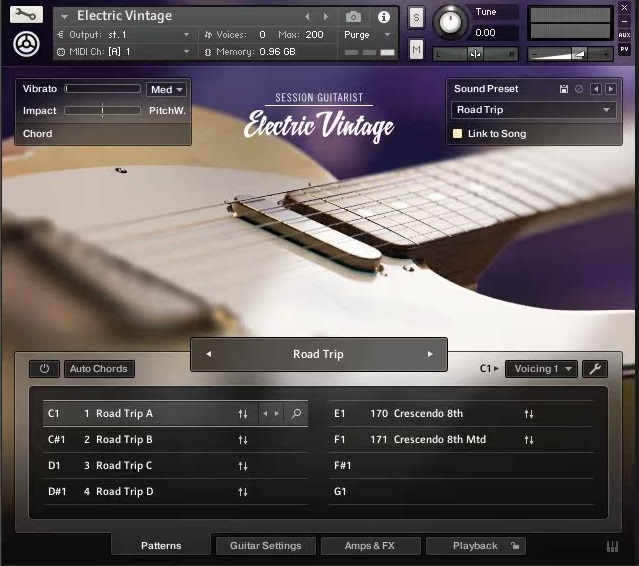Toggle the pattern power button
This screenshot has height=566, width=639.
(43, 369)
